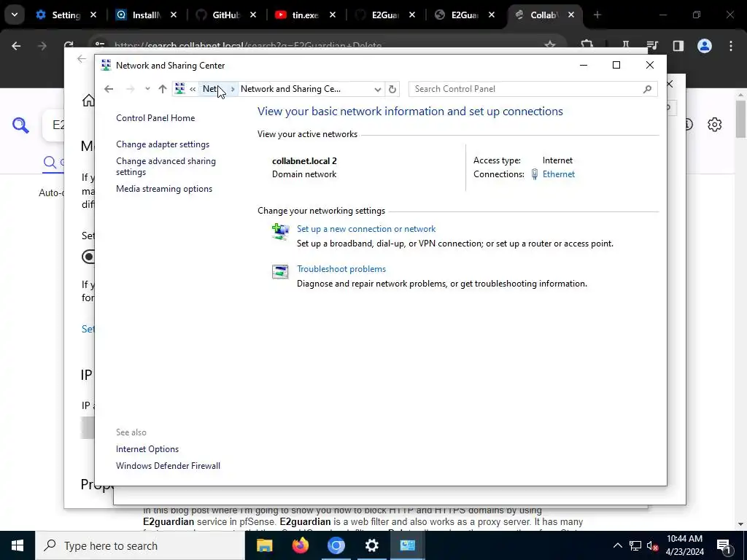This screenshot has height=560, width=747.
Task: Click the search page magnifier logo
Action: (x=20, y=125)
